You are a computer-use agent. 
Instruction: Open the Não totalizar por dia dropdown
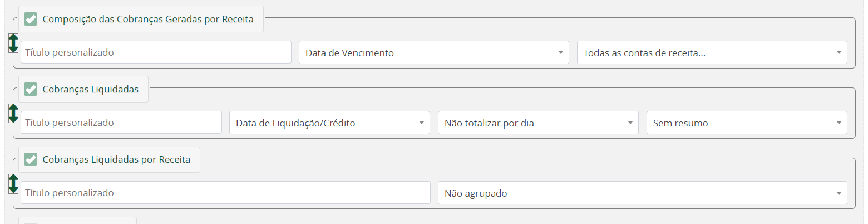(538, 123)
